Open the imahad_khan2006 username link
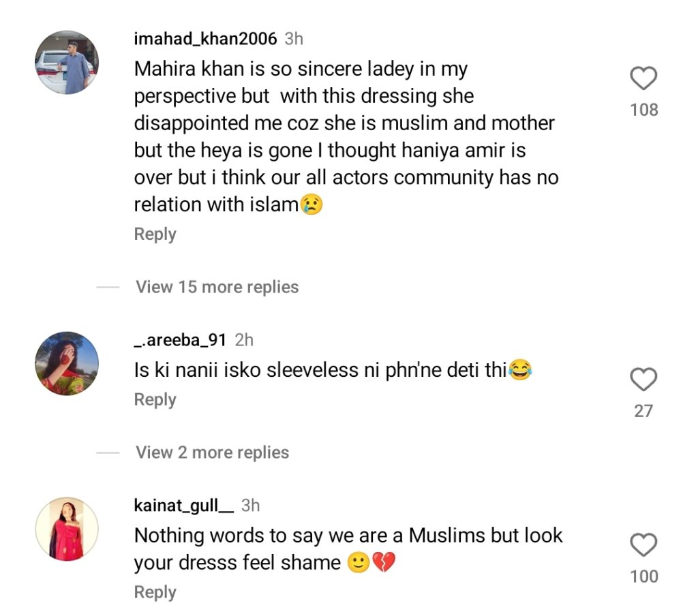Image resolution: width=698 pixels, height=616 pixels. click(205, 39)
